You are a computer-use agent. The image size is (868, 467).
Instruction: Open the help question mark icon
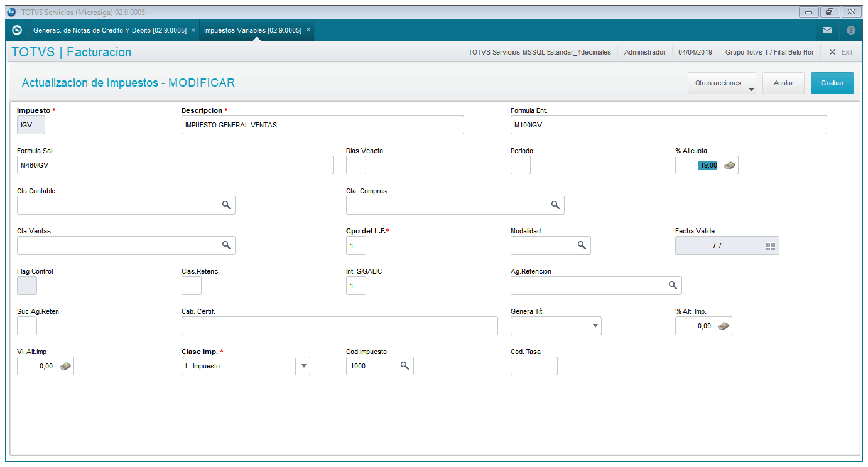click(851, 30)
